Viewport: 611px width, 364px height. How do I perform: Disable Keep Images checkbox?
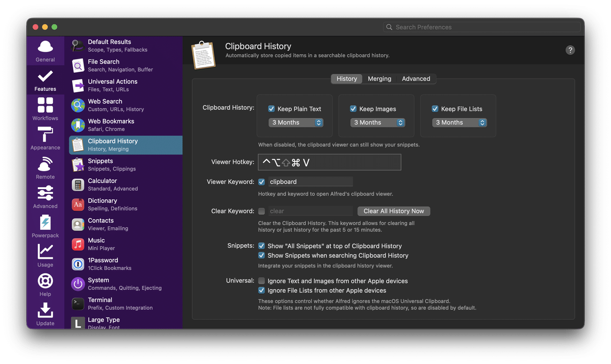pos(354,109)
